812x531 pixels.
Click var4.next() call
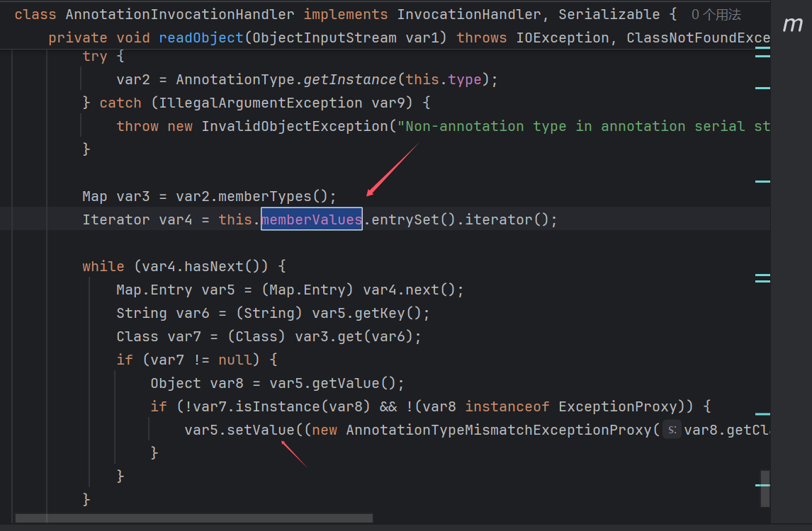409,290
